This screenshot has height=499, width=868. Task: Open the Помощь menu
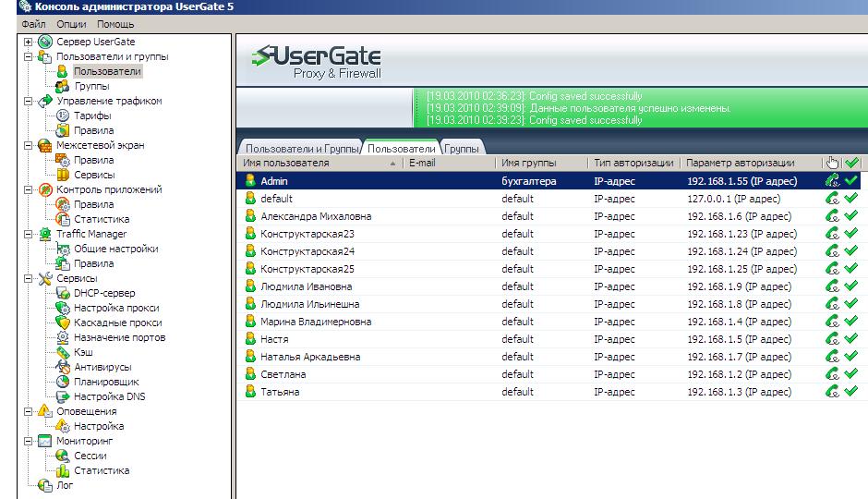point(115,24)
